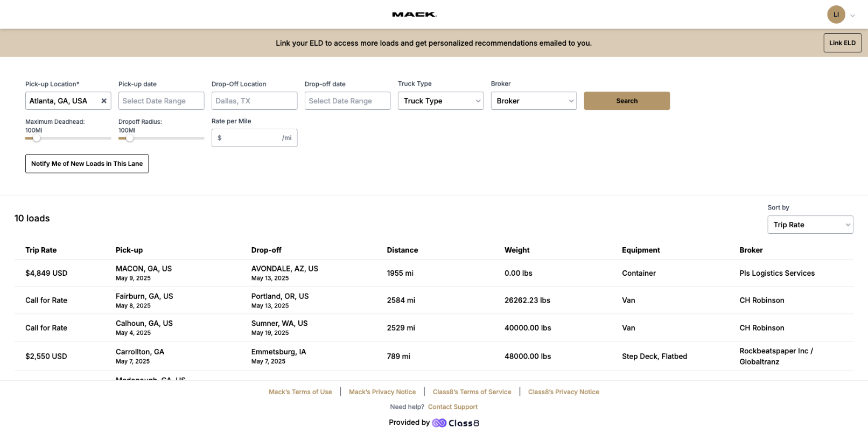Viewport: 868px width, 433px height.
Task: Click the 48000.00 lbs weight value
Action: coord(528,357)
